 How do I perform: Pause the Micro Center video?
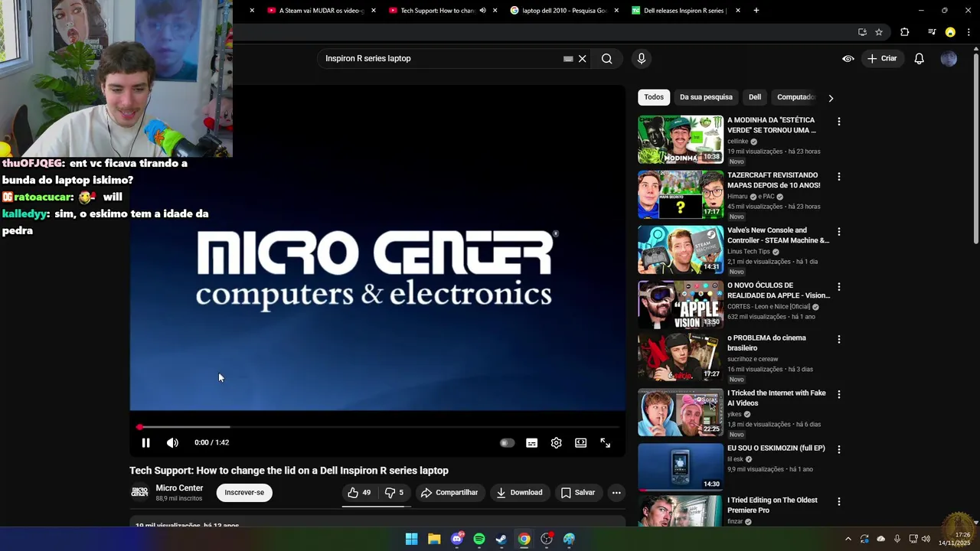(x=145, y=442)
